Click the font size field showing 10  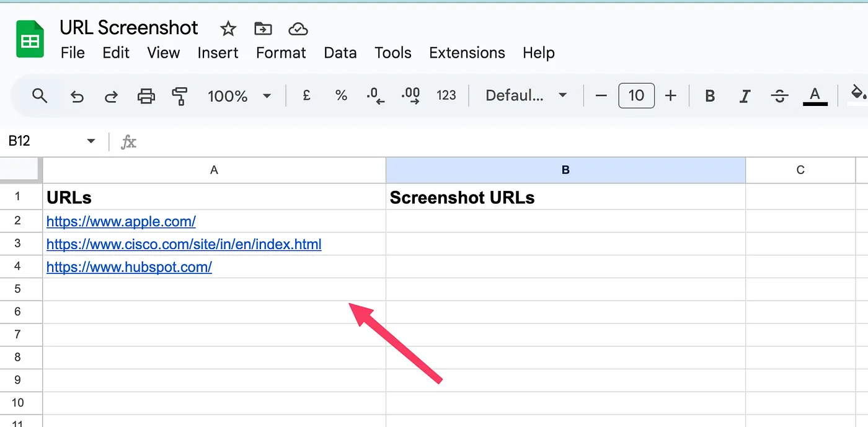pos(636,95)
